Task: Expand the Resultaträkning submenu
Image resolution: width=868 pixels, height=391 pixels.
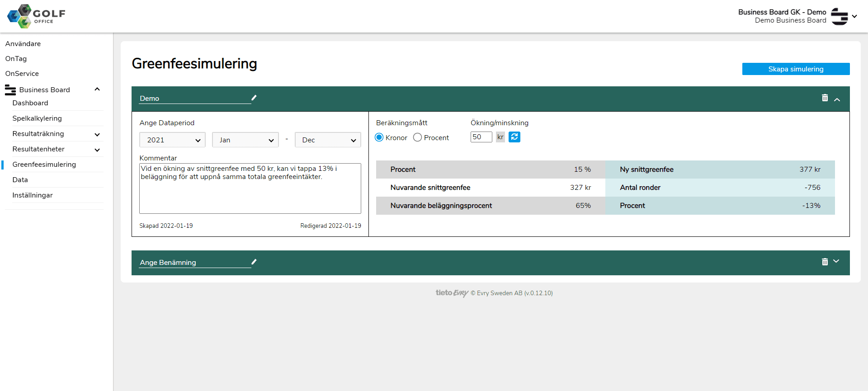Action: click(97, 134)
